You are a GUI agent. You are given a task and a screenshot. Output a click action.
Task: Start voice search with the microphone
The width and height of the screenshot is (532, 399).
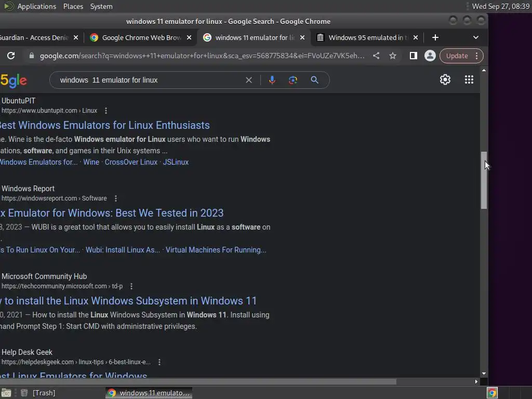[272, 80]
